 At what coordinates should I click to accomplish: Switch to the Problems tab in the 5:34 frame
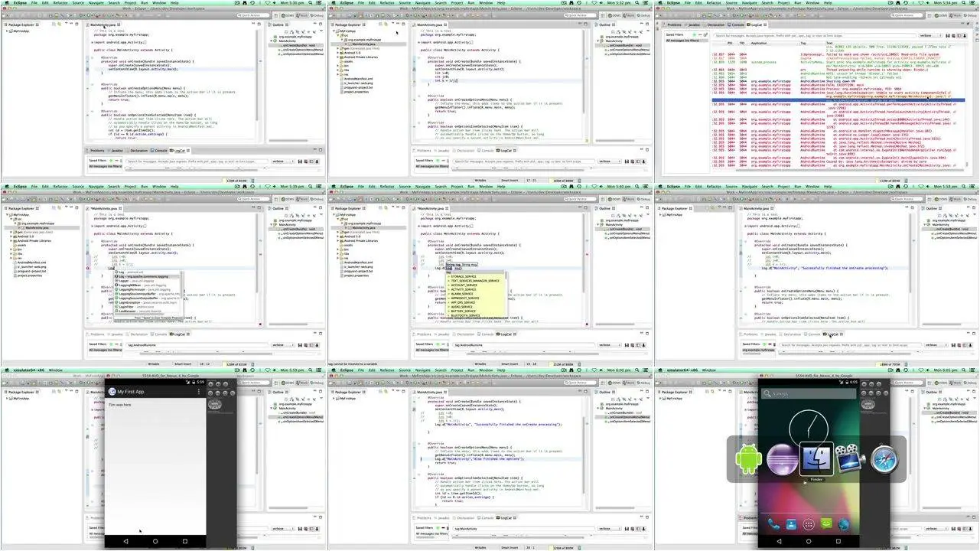[674, 25]
